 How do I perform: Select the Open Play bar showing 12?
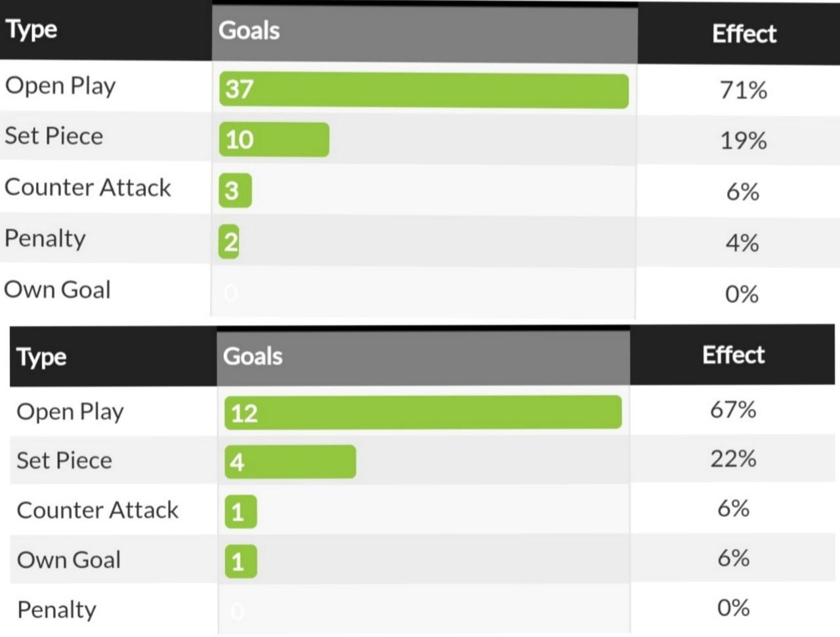pyautogui.click(x=423, y=412)
